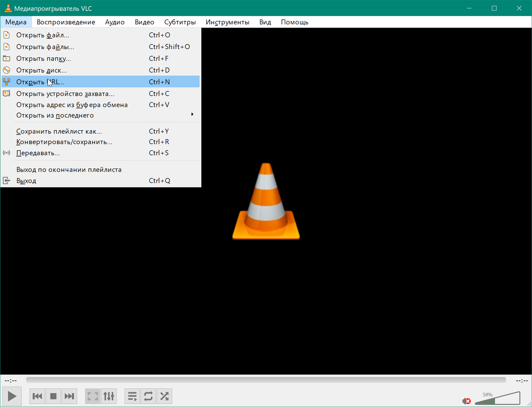532x407 pixels.
Task: Toggle fullscreen video mode
Action: 93,396
